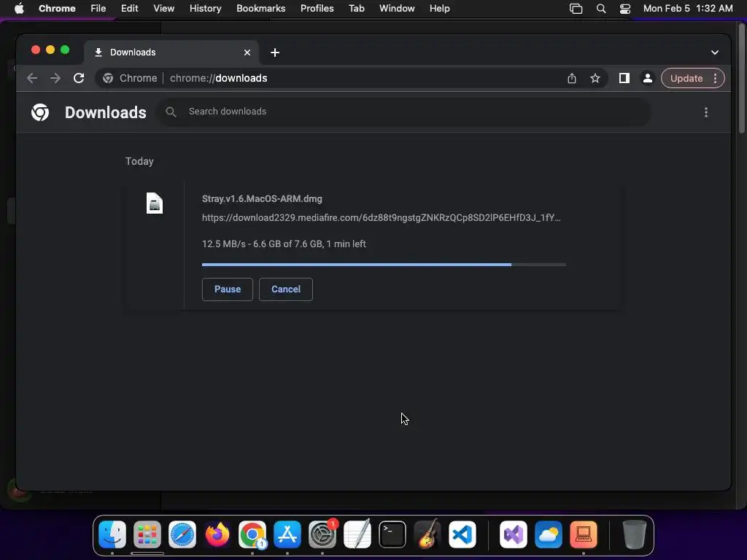This screenshot has width=747, height=560.
Task: Open the File menu
Action: 98,9
